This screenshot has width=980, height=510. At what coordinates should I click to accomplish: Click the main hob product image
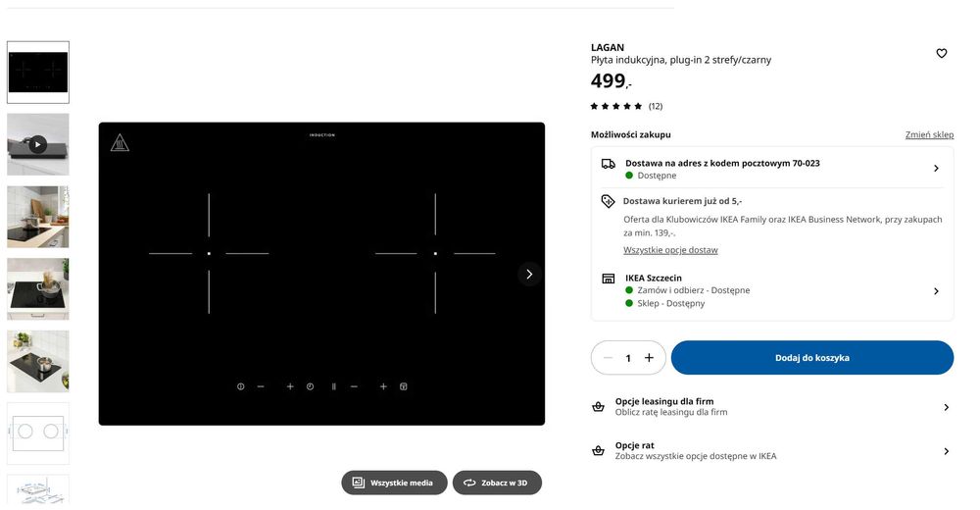[321, 274]
